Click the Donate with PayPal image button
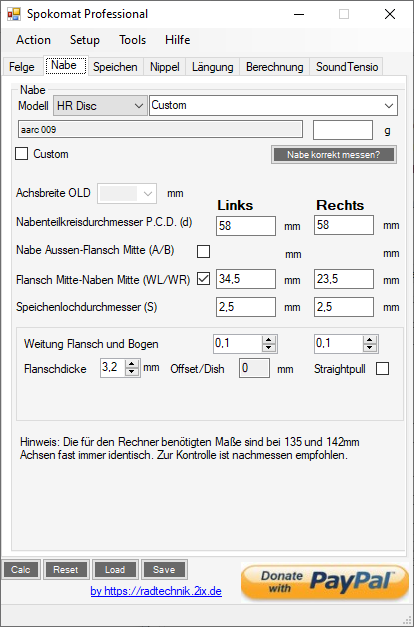The image size is (414, 627). click(325, 582)
